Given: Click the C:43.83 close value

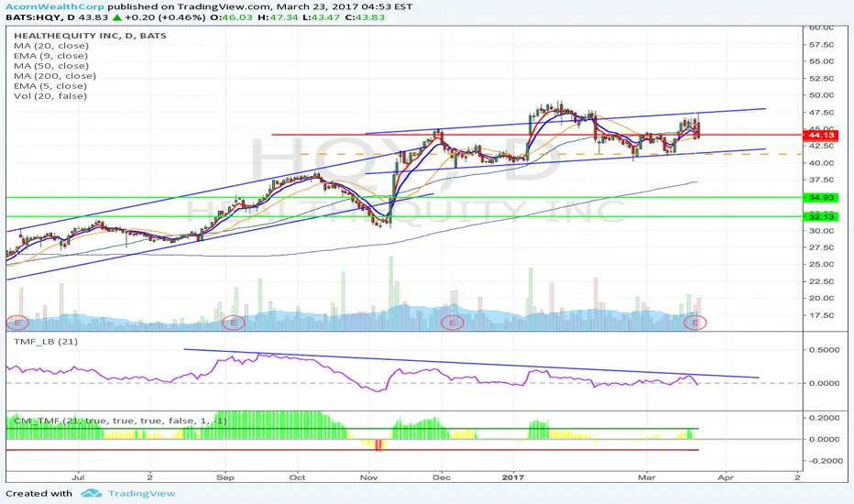Looking at the screenshot, I should point(365,17).
